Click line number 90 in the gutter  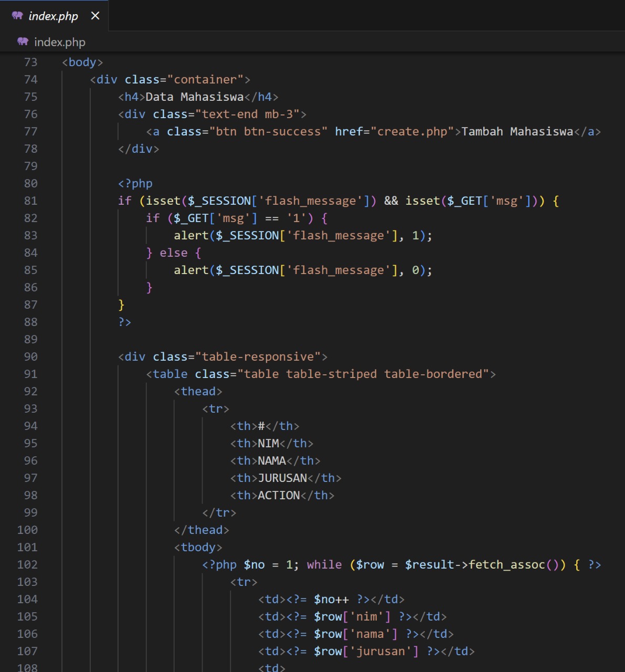[x=30, y=356]
